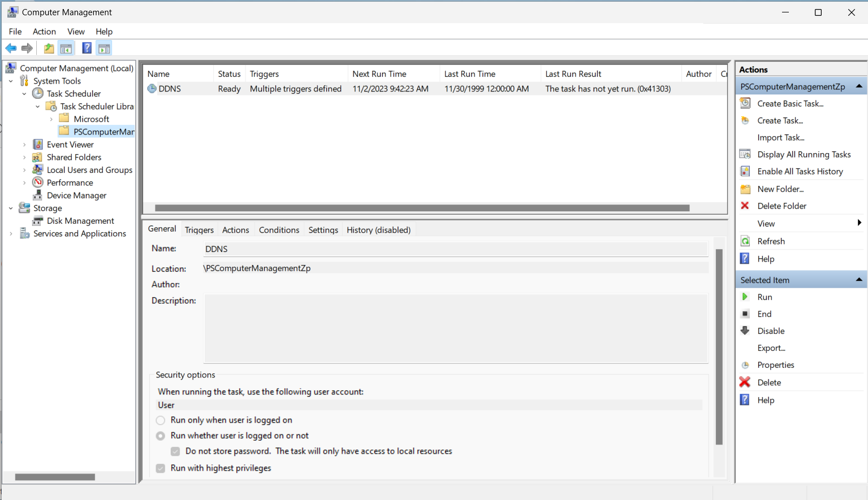This screenshot has height=500, width=868.
Task: Click the Performance icon in tree
Action: click(x=38, y=182)
